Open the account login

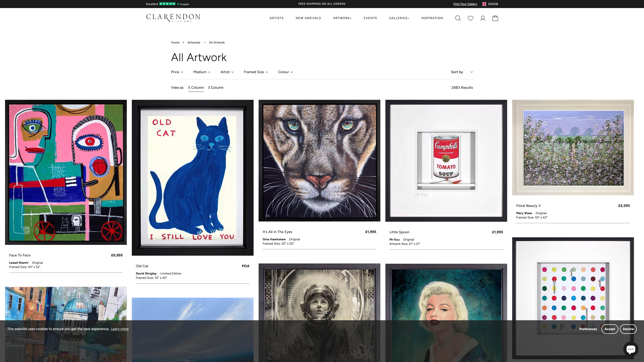pyautogui.click(x=482, y=18)
